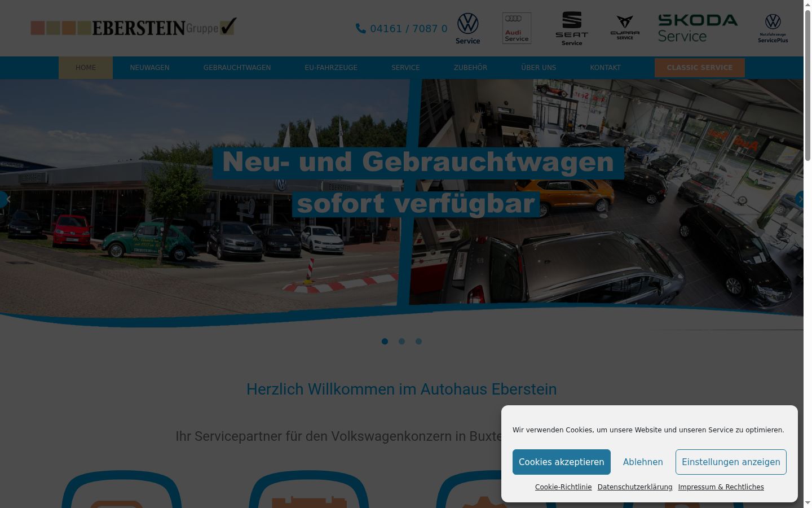The width and height of the screenshot is (812, 508).
Task: Open the Audi Service logo
Action: tap(517, 28)
